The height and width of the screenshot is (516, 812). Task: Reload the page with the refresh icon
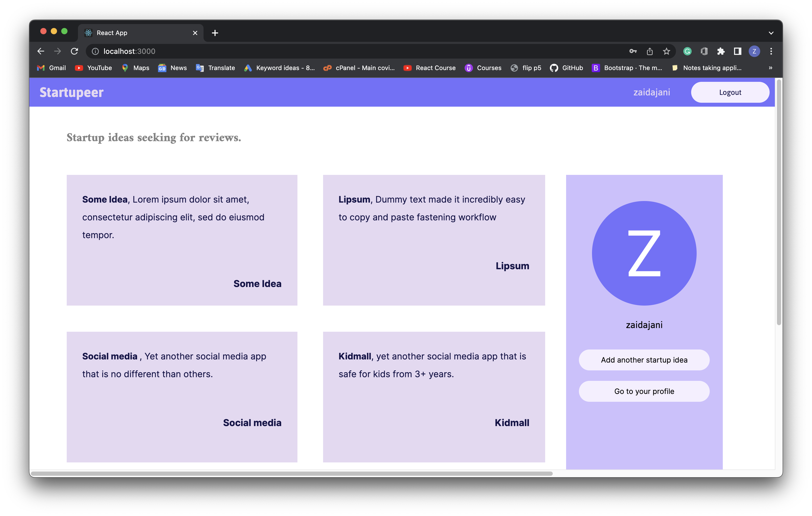[75, 51]
